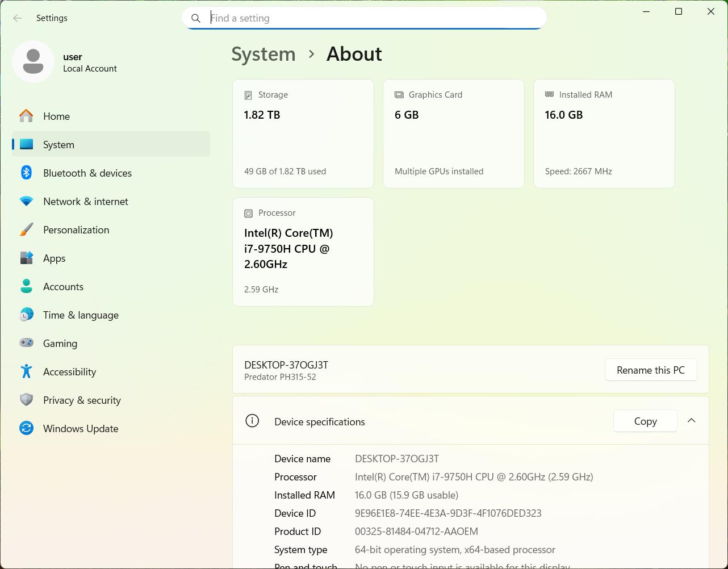Click the Accessibility figure icon
728x569 pixels.
click(26, 371)
